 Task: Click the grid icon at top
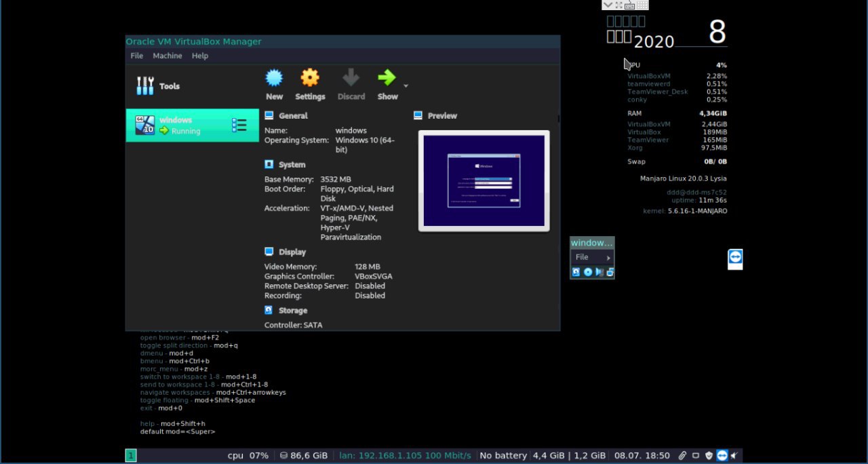click(642, 5)
